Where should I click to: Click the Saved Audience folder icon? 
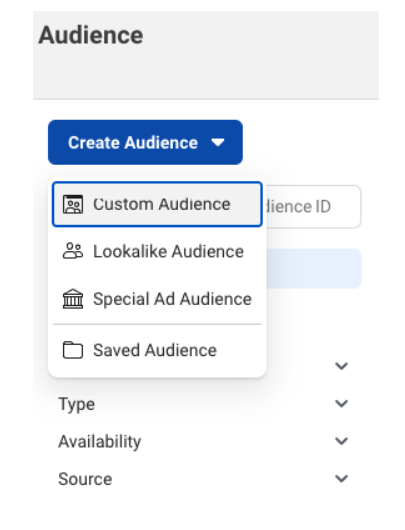point(73,350)
